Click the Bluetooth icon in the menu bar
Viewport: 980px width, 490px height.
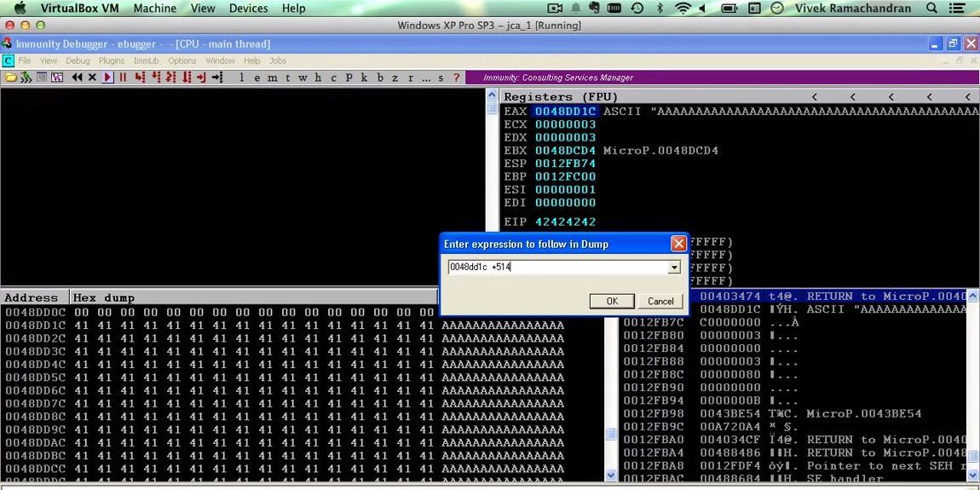point(660,9)
